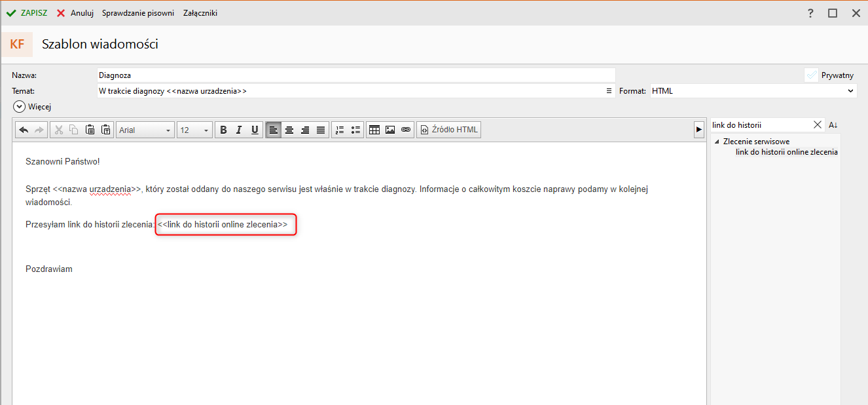
Task: Toggle bold formatting
Action: (x=223, y=130)
